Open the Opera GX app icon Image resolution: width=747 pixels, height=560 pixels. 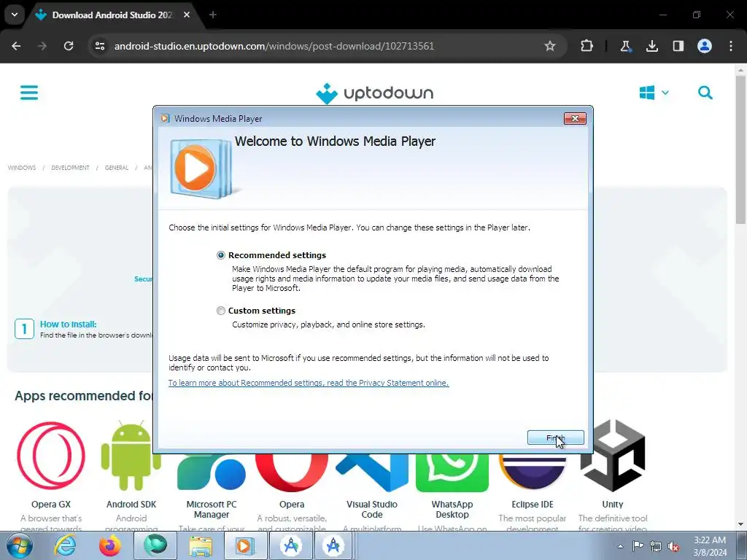[51, 456]
